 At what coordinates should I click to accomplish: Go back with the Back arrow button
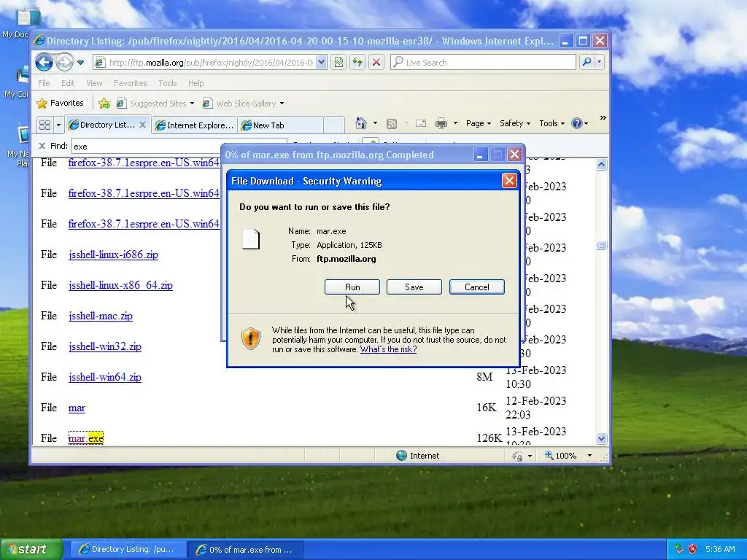point(44,63)
